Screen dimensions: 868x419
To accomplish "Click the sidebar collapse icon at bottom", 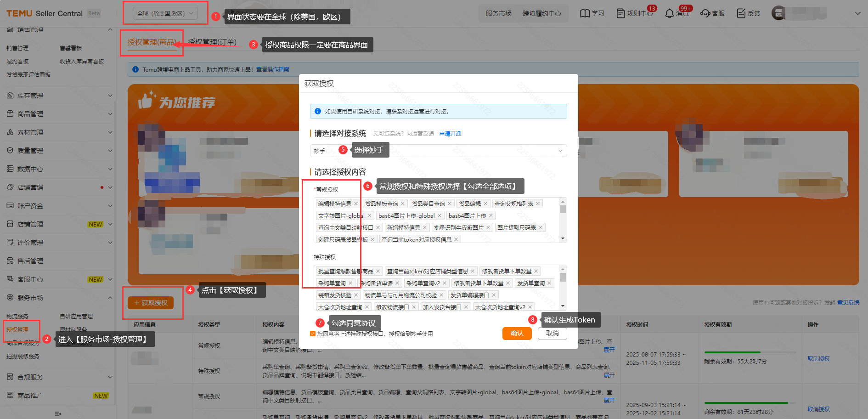I will coord(57,414).
